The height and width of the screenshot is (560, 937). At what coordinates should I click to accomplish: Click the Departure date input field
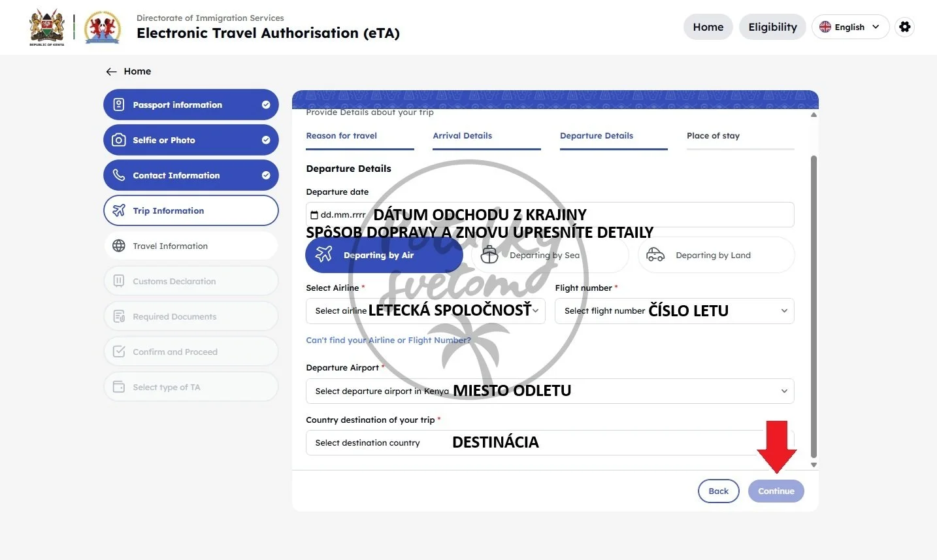[x=550, y=215]
